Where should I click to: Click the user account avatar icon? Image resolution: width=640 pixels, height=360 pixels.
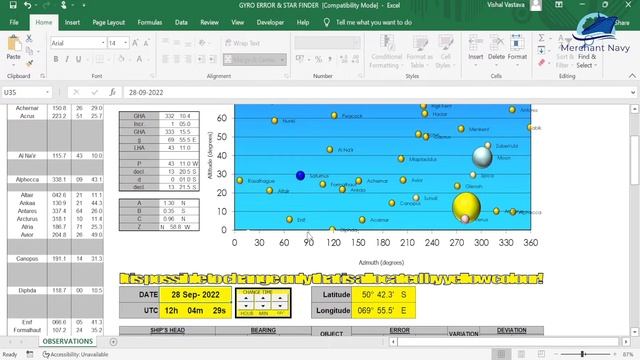[536, 5]
